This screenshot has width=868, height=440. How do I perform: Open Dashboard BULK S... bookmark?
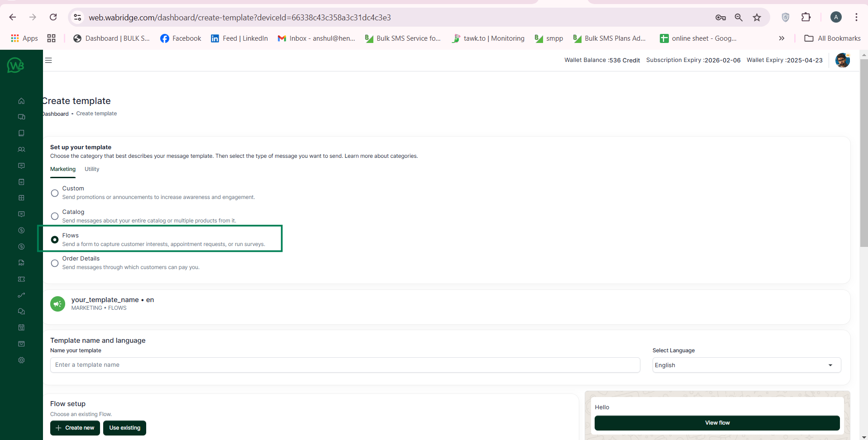click(111, 38)
